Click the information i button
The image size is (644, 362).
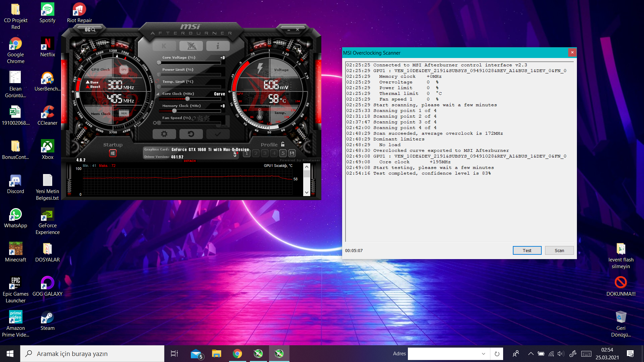(x=218, y=46)
